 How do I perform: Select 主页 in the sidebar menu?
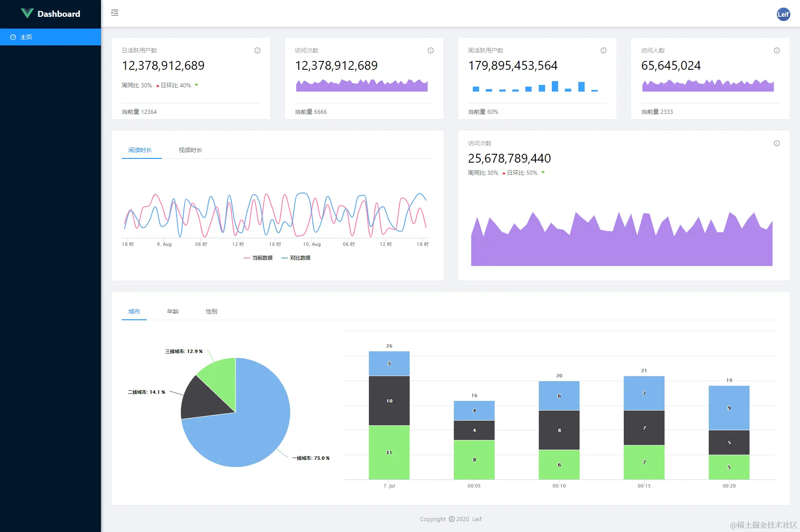tap(26, 37)
